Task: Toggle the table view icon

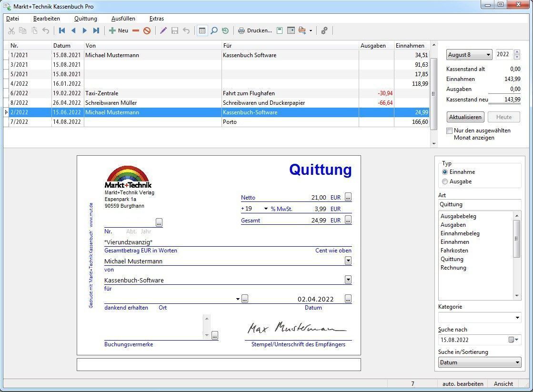Action: tap(202, 30)
